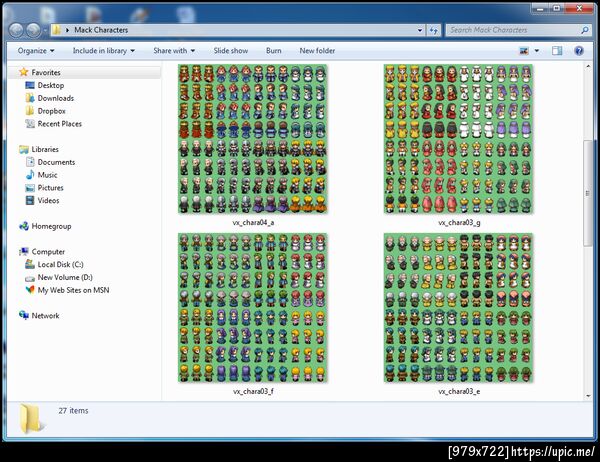Open the address bar history dropdown
Viewport: 600px width, 462px height.
420,30
